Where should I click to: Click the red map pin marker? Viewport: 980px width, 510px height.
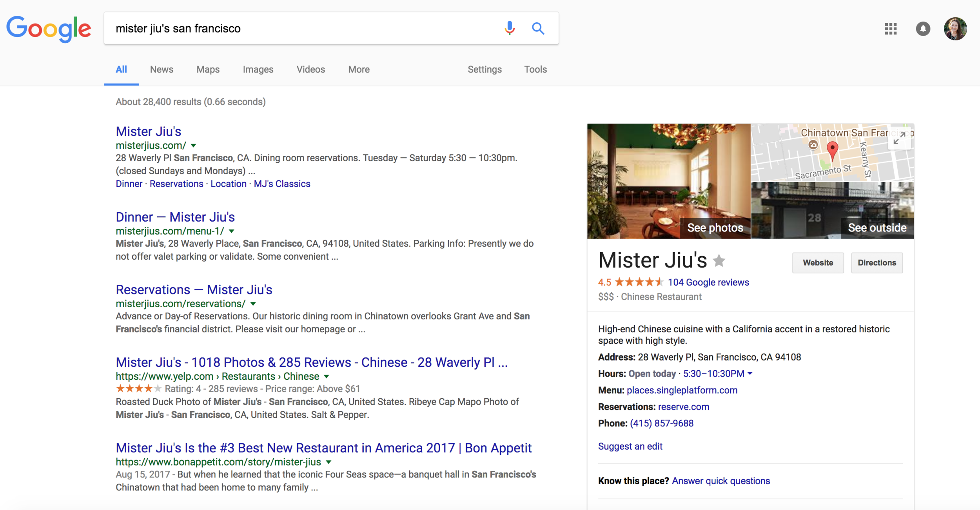[832, 151]
